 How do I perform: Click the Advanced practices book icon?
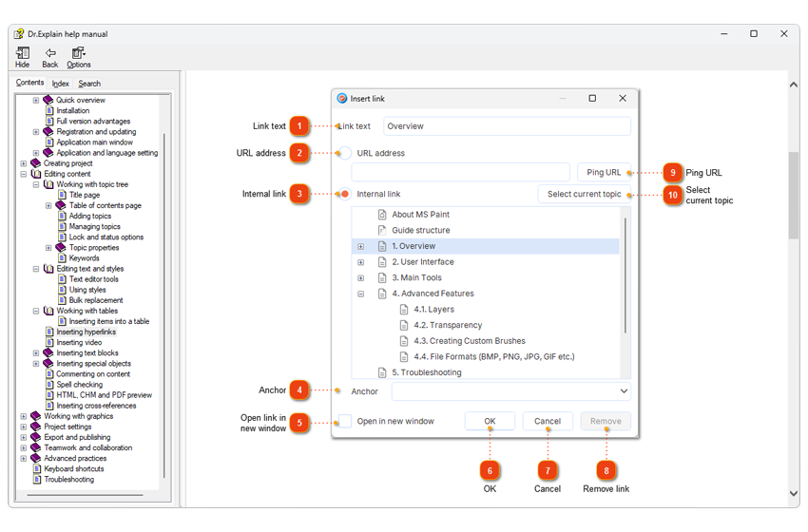point(35,458)
